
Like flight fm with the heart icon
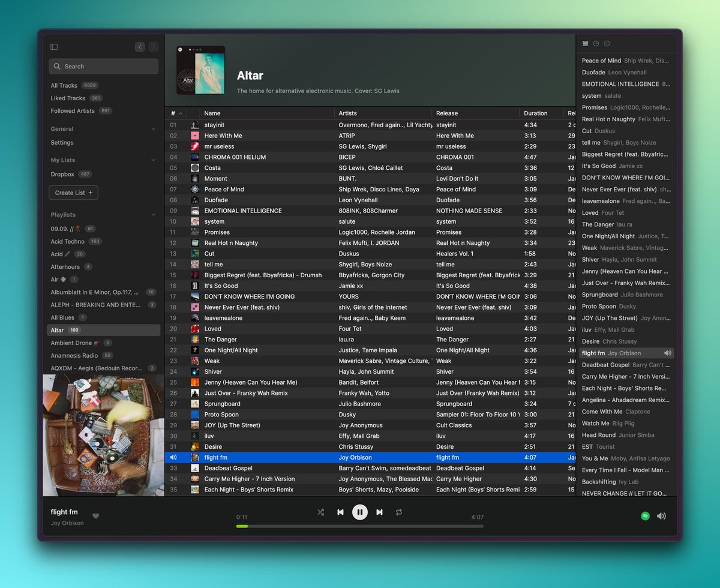click(95, 516)
